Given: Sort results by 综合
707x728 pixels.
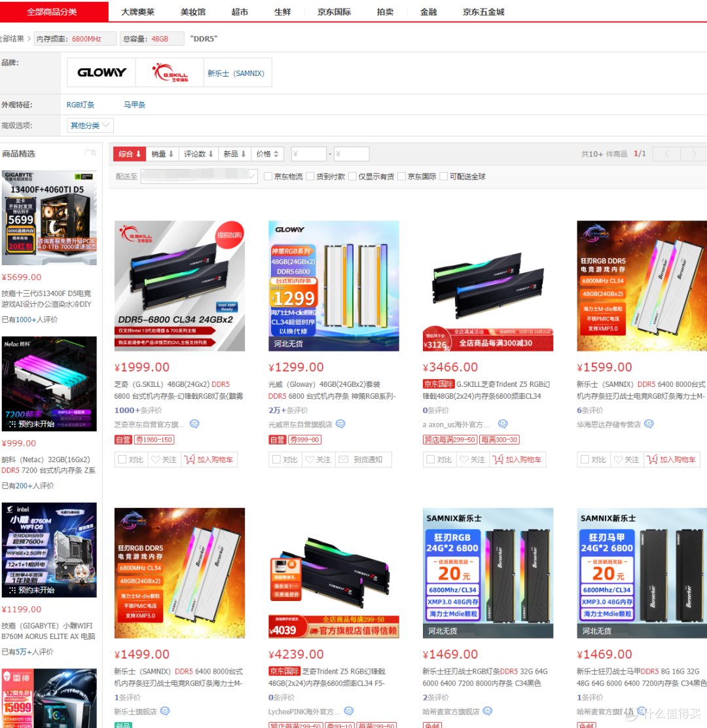Looking at the screenshot, I should (x=130, y=154).
